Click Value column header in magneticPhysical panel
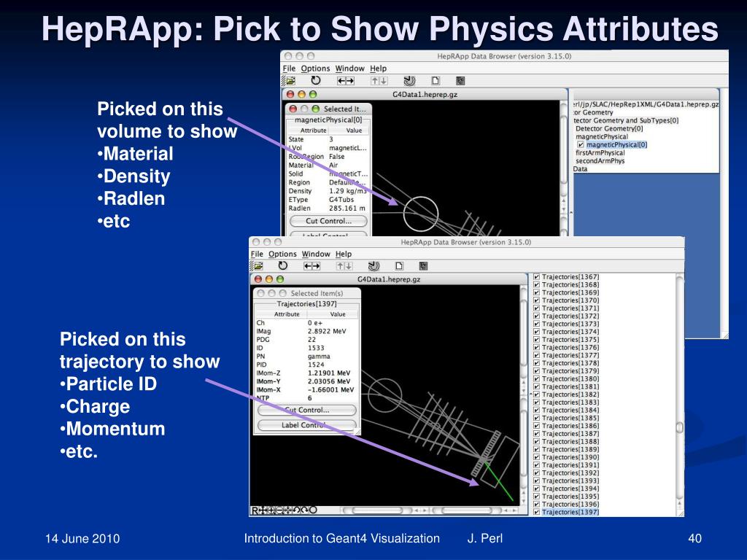The image size is (747, 560). (x=354, y=131)
